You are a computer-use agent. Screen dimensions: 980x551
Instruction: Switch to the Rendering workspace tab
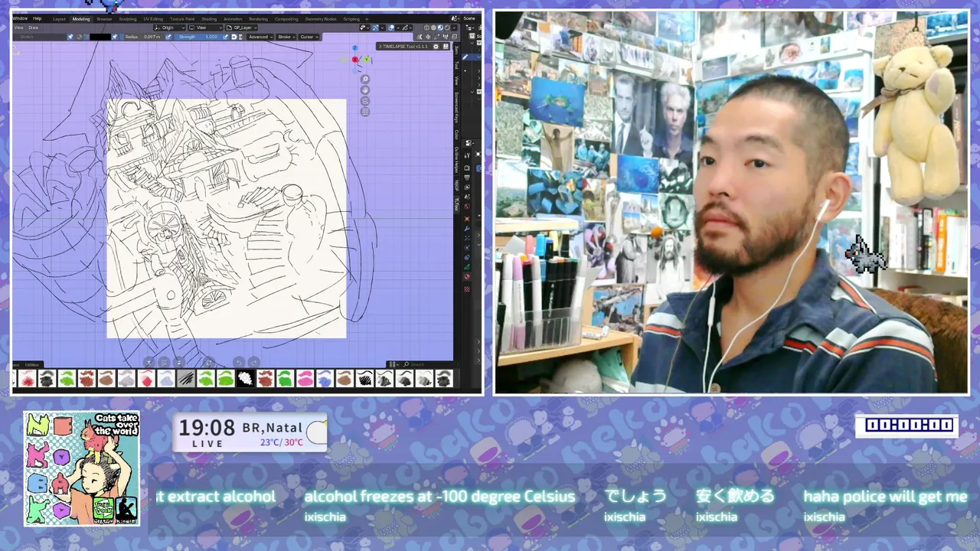pyautogui.click(x=258, y=19)
